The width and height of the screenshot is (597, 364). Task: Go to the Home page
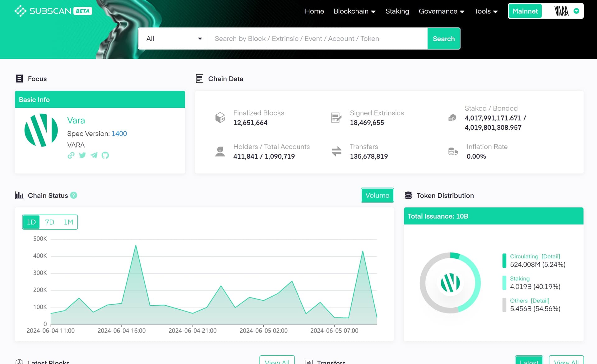tap(314, 11)
